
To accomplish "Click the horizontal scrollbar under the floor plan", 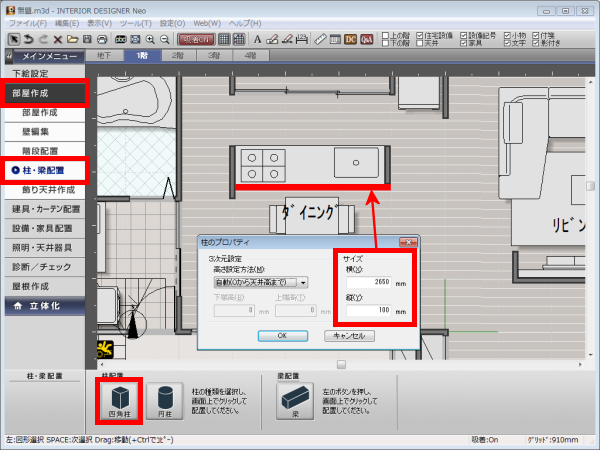I will pos(341,364).
